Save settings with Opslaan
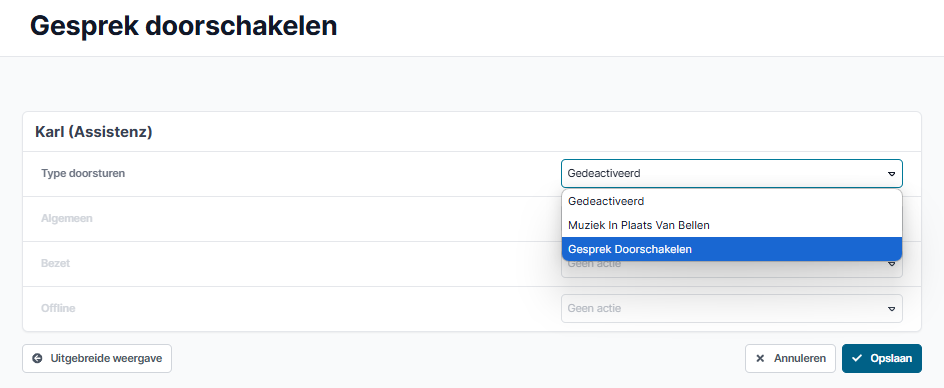Image resolution: width=944 pixels, height=388 pixels. 881,358
